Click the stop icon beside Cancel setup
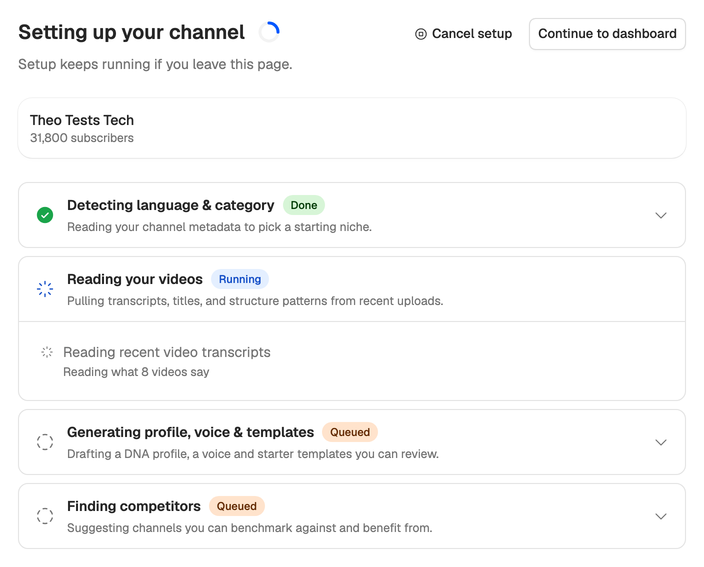Screen dimensions: 704x567 pos(421,34)
